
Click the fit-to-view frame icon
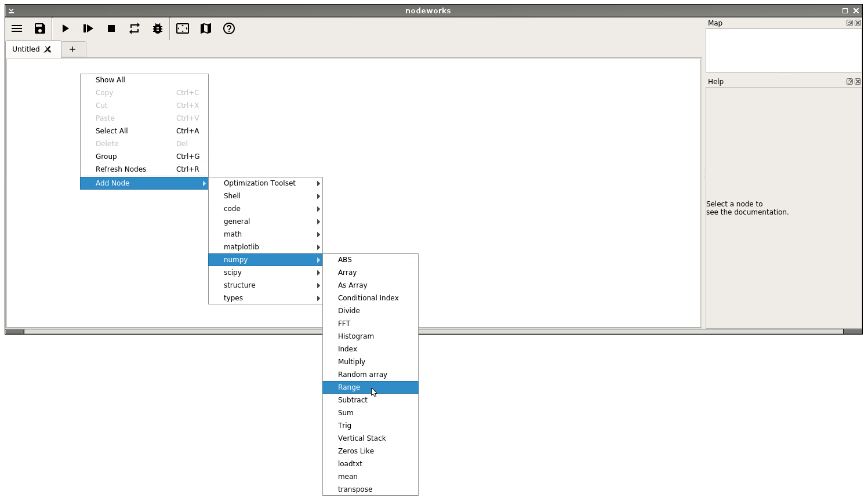click(x=183, y=28)
